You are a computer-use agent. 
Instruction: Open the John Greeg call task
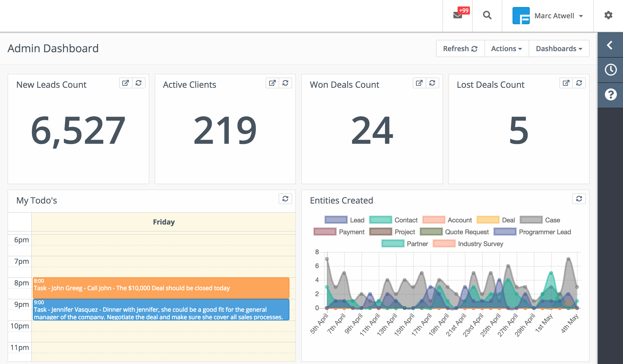161,288
